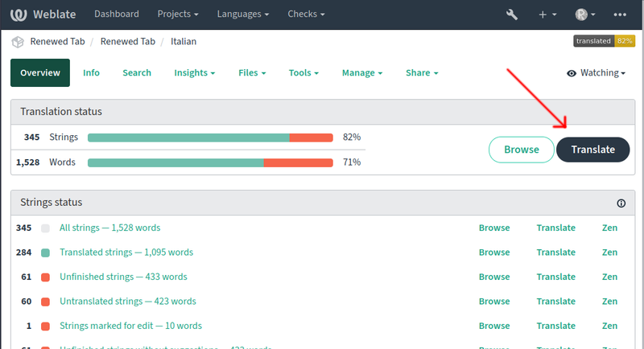Click Zen in Strings marked for edit row
This screenshot has height=349, width=644.
coord(610,326)
